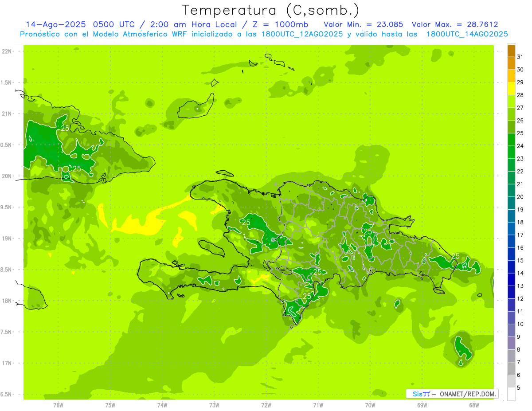Click the "25" contour label over central Haiti
Image resolution: width=532 pixels, height=411 pixels.
[x=246, y=222]
